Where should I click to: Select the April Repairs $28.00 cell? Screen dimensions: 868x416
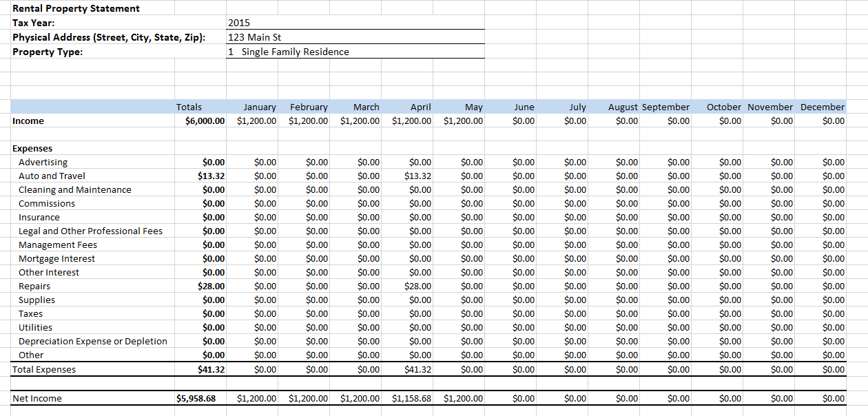click(x=418, y=287)
